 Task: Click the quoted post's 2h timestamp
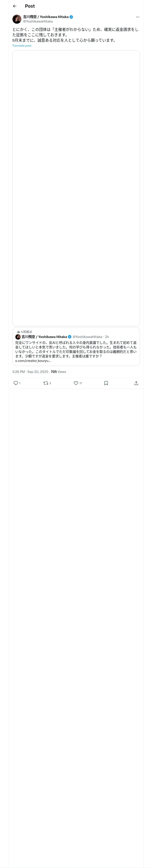coord(107,337)
